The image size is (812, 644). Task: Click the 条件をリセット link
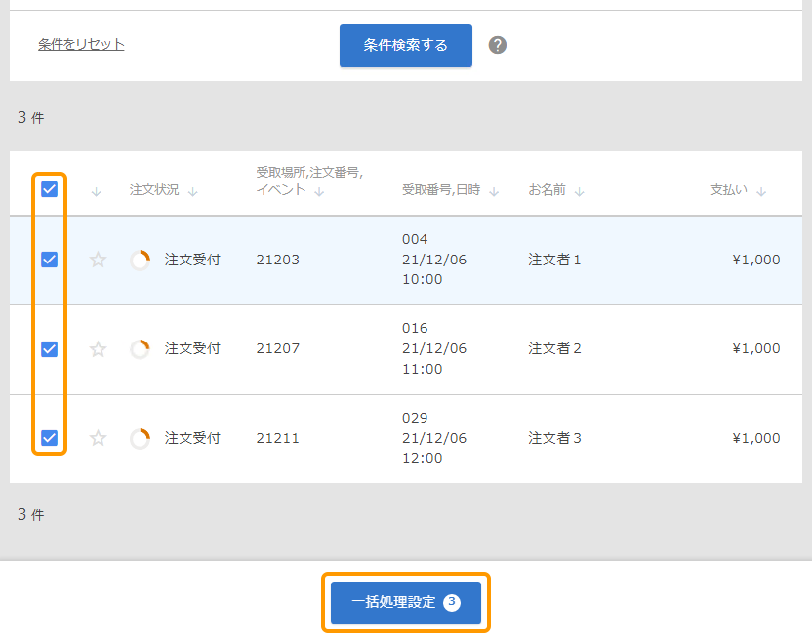point(81,44)
